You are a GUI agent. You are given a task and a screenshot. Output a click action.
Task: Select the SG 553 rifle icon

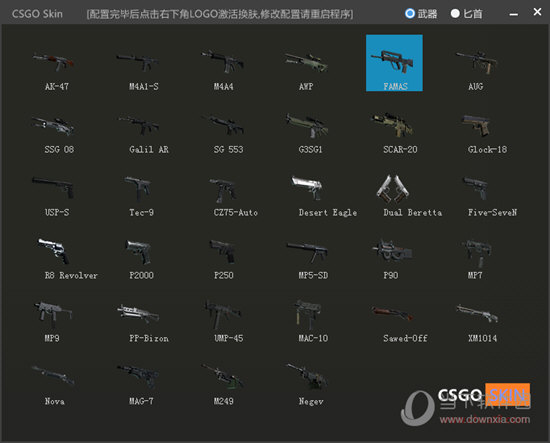[222, 125]
